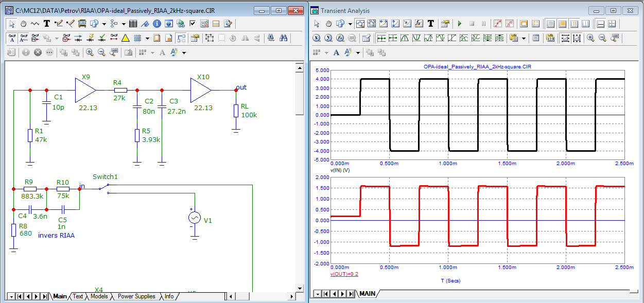This screenshot has height=303, width=644.
Task: Toggle the checkbox icon in schematic toolbar
Action: [x=193, y=23]
